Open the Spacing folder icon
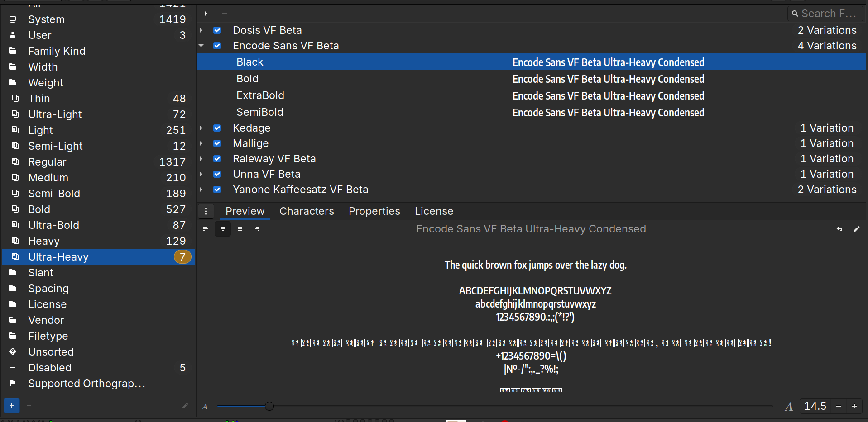Viewport: 868px width, 422px height. [x=13, y=289]
